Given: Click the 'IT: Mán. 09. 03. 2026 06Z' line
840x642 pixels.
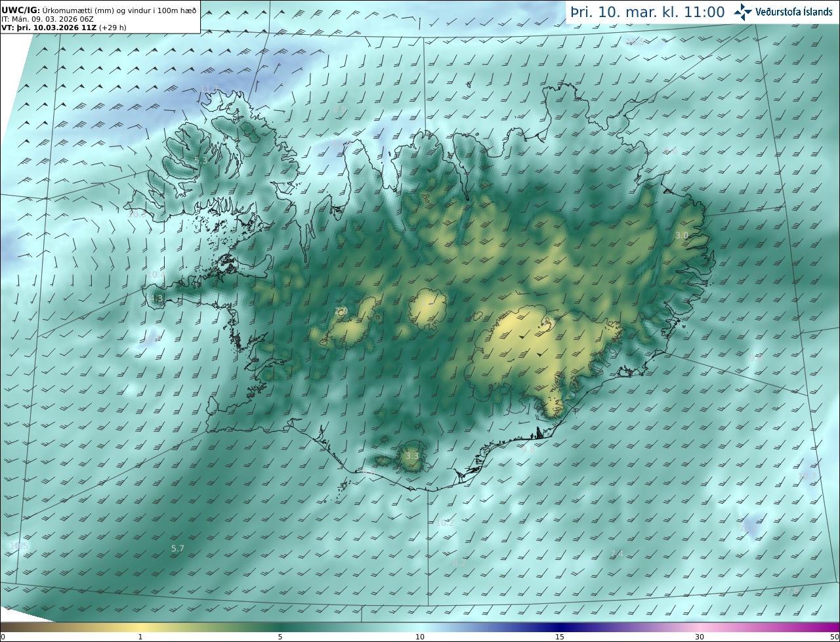Looking at the screenshot, I should (48, 20).
